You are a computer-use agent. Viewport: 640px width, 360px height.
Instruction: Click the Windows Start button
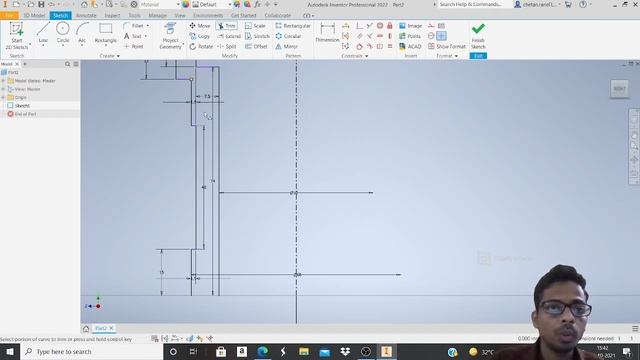pos(10,351)
